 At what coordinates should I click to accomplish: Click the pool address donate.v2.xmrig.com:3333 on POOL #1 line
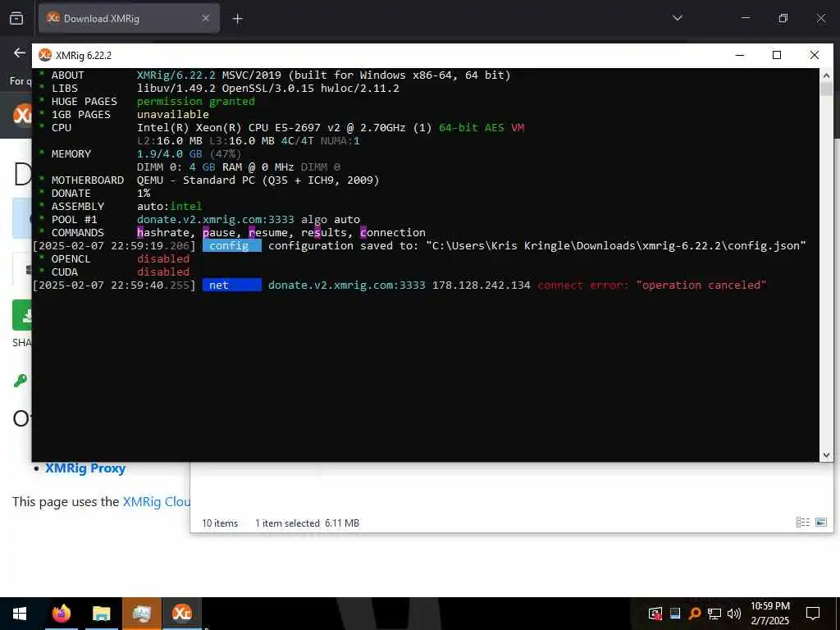(x=216, y=220)
